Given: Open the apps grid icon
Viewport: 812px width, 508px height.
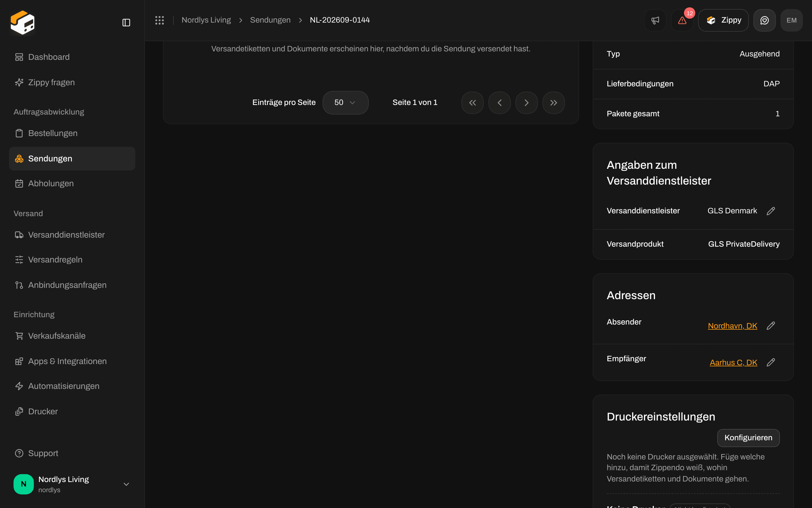Looking at the screenshot, I should (x=159, y=20).
